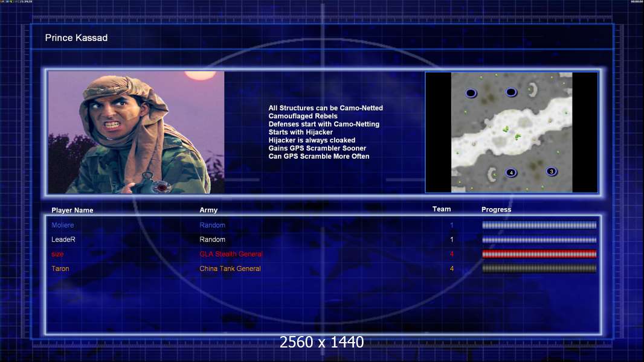This screenshot has width=644, height=362.
Task: Click start position marker number 3
Action: 552,171
